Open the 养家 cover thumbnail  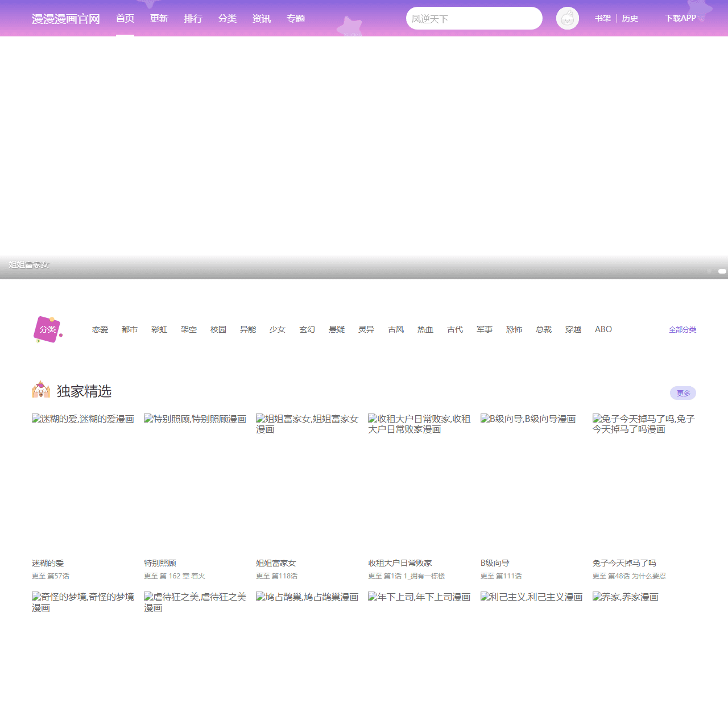[x=644, y=660]
